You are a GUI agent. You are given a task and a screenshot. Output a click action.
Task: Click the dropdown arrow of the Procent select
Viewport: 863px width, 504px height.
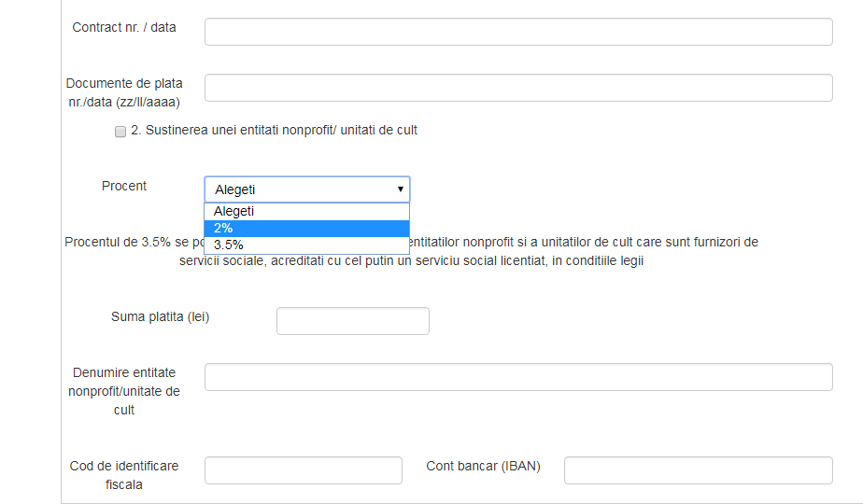pos(400,189)
